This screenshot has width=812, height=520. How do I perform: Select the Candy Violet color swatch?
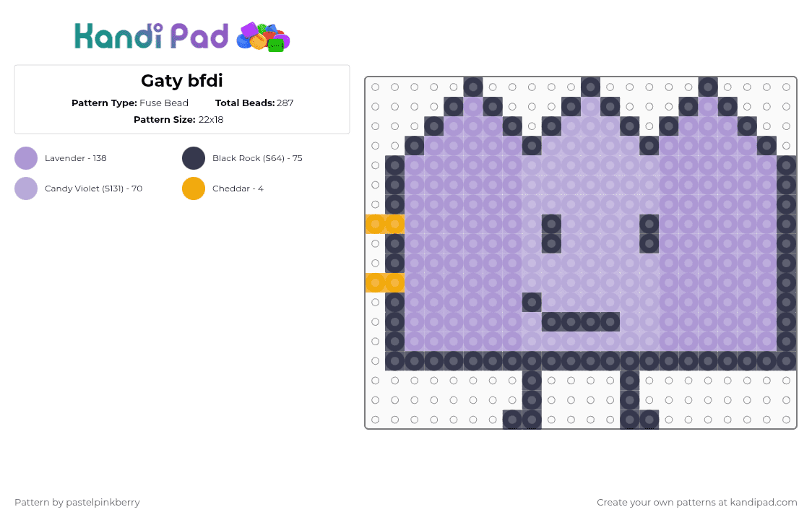pos(26,188)
